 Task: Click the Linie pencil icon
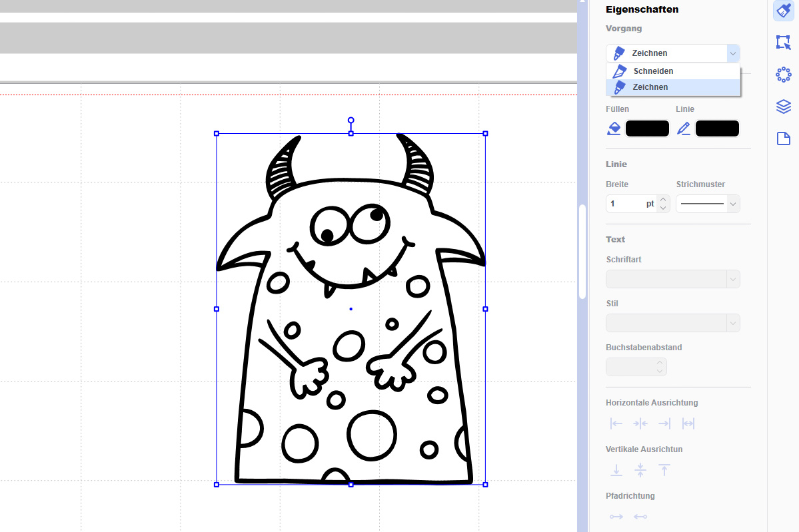[x=684, y=129]
